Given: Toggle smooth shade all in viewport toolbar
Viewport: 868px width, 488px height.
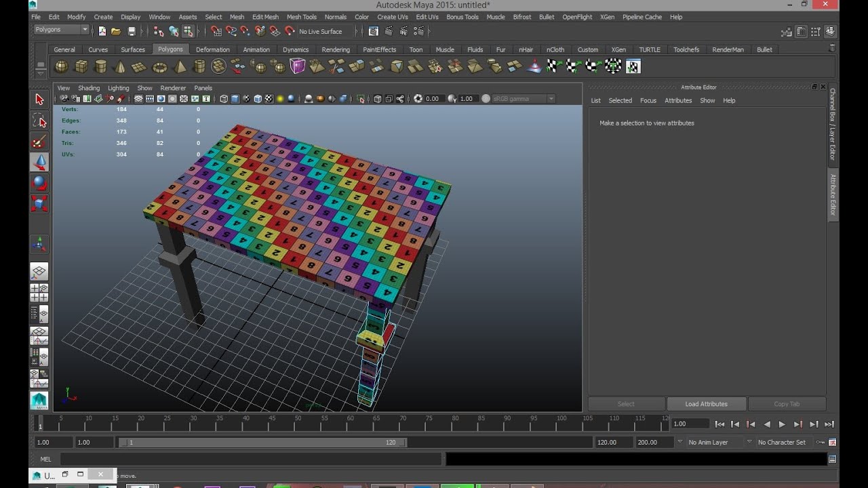Looking at the screenshot, I should pos(235,99).
